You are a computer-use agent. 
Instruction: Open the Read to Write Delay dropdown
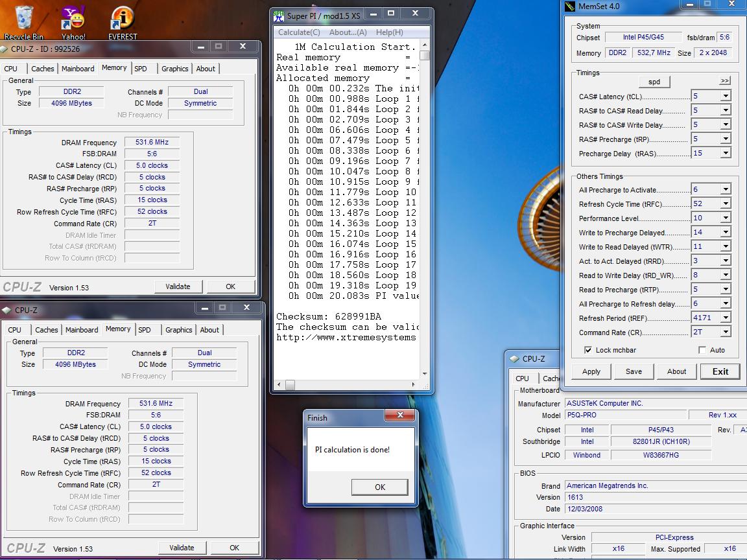(x=725, y=275)
